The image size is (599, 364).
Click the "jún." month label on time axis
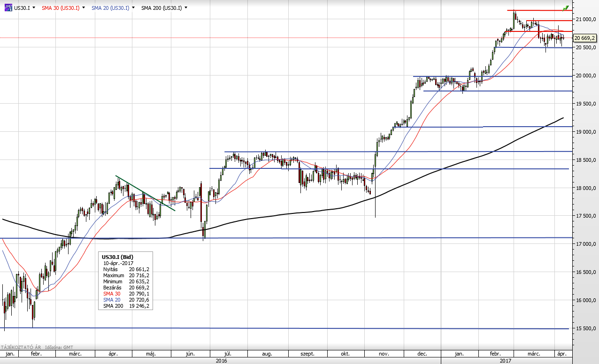click(x=190, y=354)
